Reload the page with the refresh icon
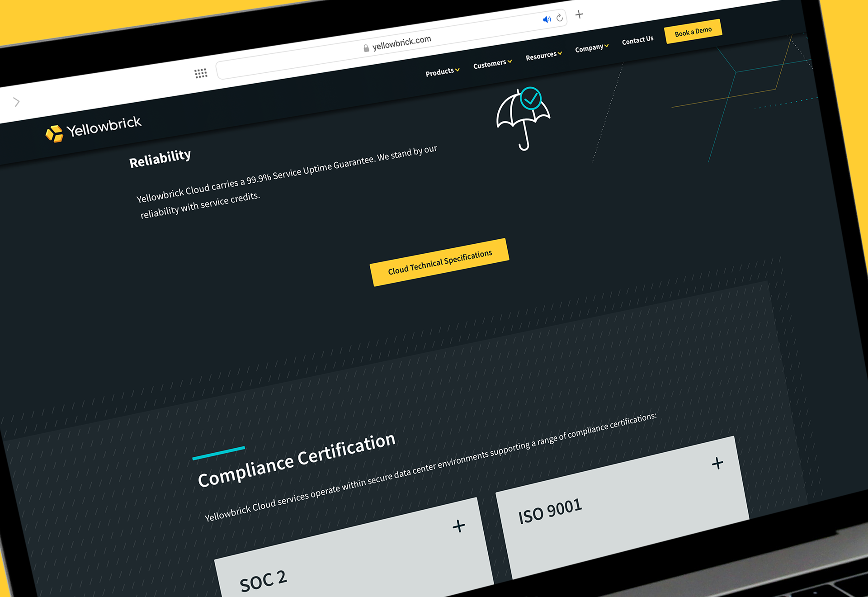This screenshot has width=868, height=597. point(560,18)
